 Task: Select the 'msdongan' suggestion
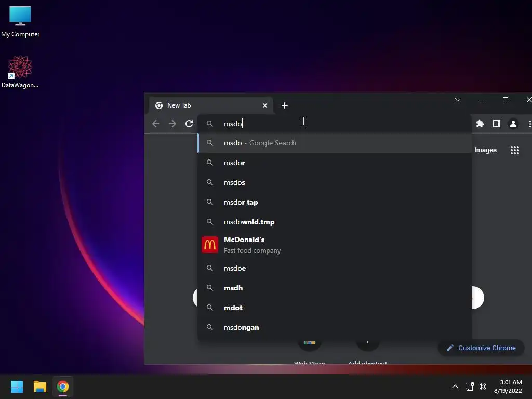coord(335,327)
